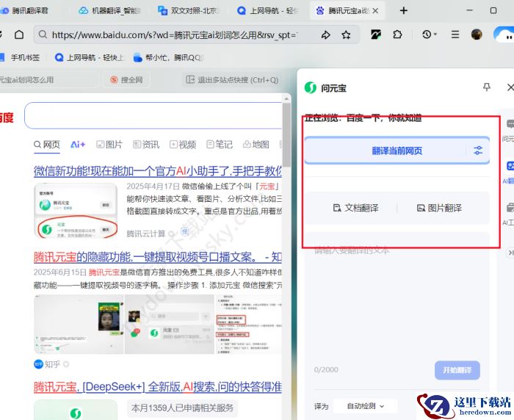The width and height of the screenshot is (514, 420).
Task: Open the browser hamburger menu
Action: [x=455, y=35]
